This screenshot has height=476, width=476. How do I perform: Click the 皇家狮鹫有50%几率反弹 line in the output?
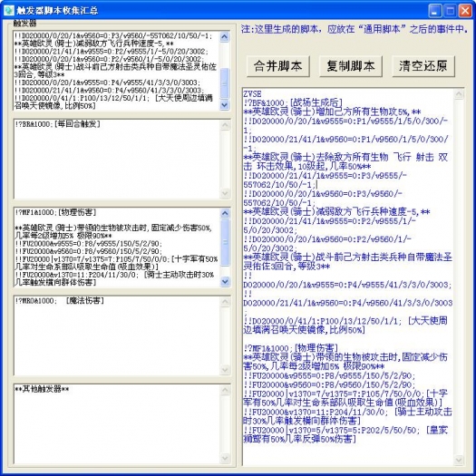(345, 434)
